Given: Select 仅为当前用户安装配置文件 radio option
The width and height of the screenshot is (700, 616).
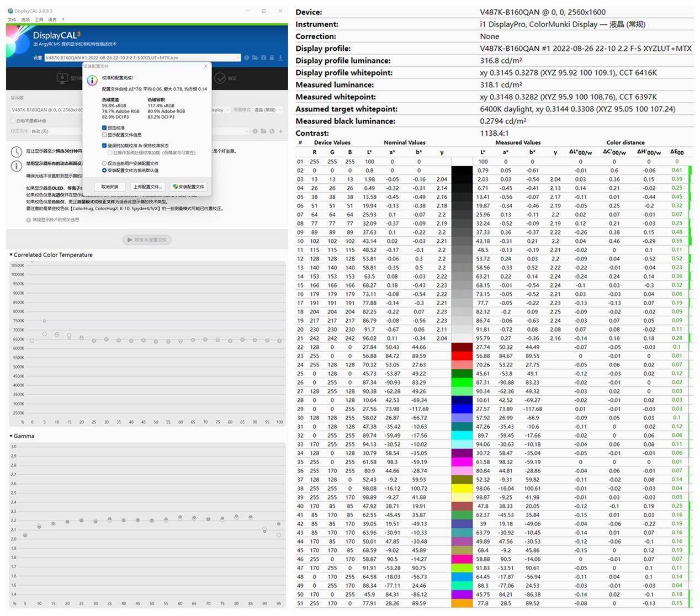Looking at the screenshot, I should coord(104,163).
